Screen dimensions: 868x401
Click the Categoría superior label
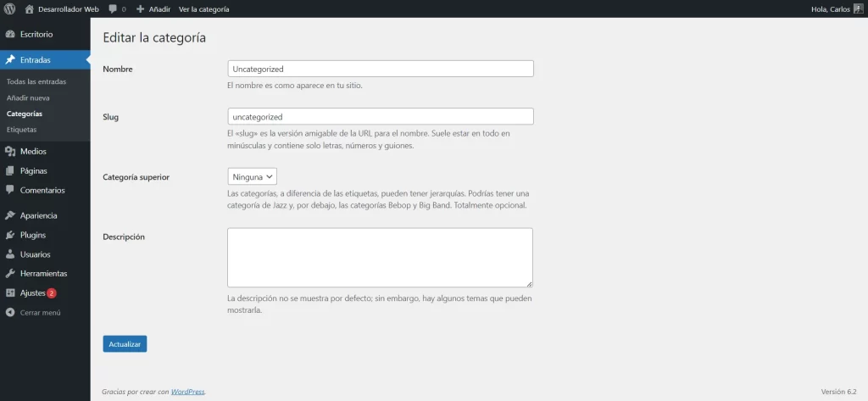pos(136,177)
